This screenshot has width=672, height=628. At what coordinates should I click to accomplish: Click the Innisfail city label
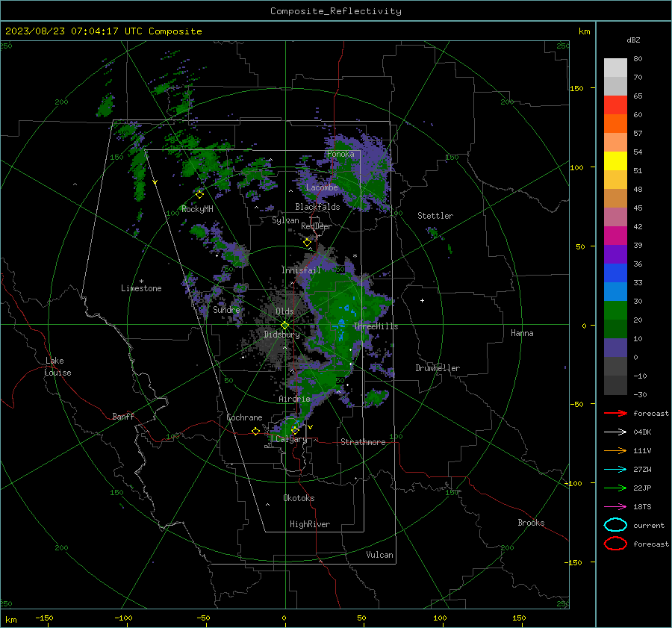coord(301,270)
